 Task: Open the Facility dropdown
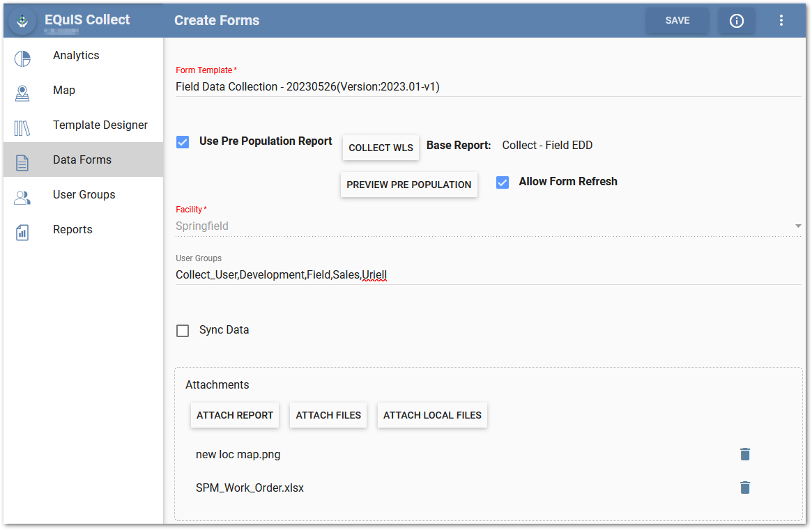(797, 226)
